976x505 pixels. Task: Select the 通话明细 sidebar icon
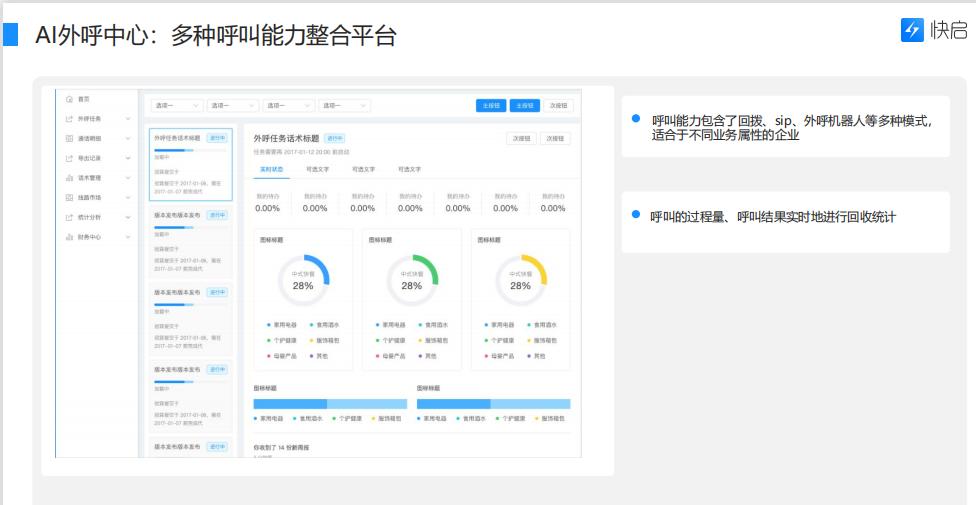(69, 139)
